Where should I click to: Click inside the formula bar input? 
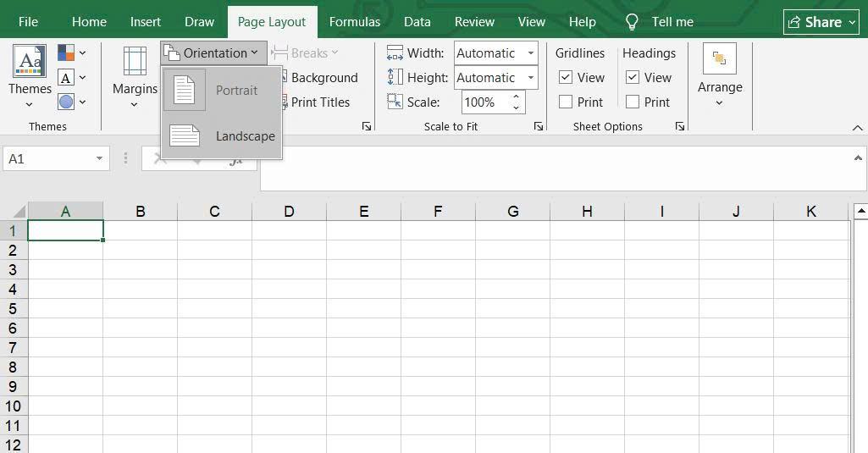tap(556, 168)
